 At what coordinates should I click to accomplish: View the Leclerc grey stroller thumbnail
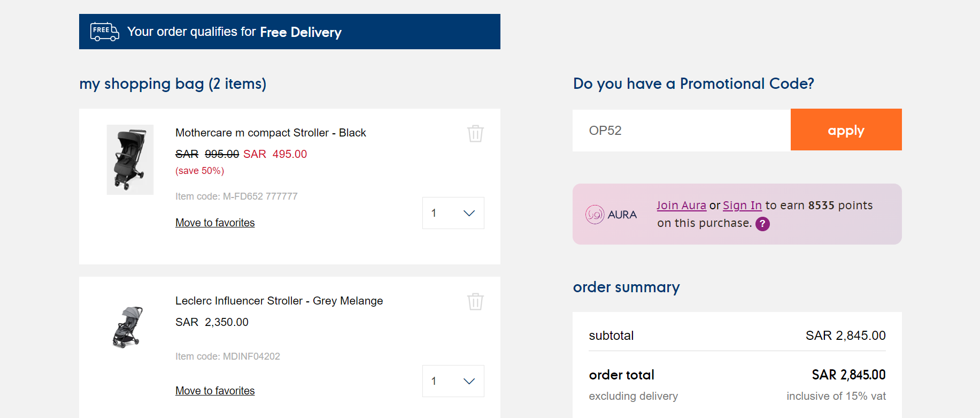[128, 327]
